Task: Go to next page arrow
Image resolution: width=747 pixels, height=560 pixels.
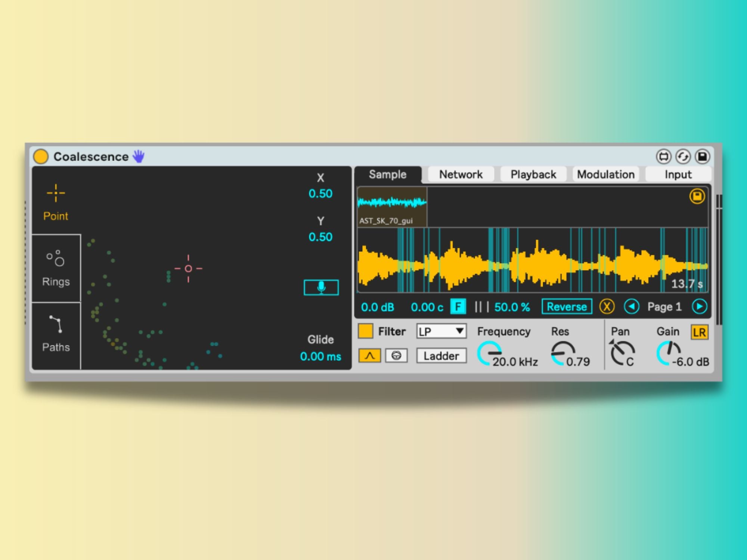Action: click(x=699, y=307)
